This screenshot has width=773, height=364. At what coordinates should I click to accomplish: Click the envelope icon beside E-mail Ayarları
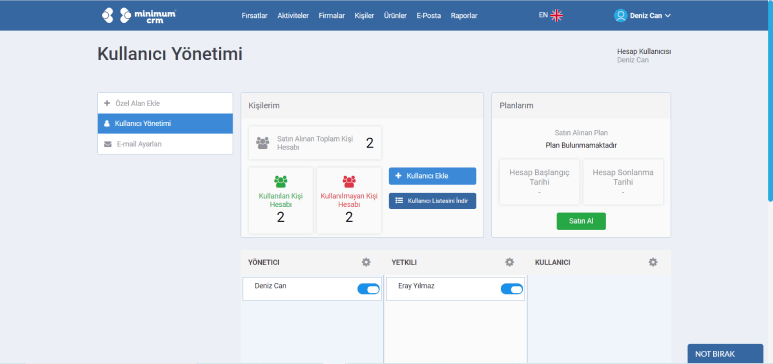point(107,144)
